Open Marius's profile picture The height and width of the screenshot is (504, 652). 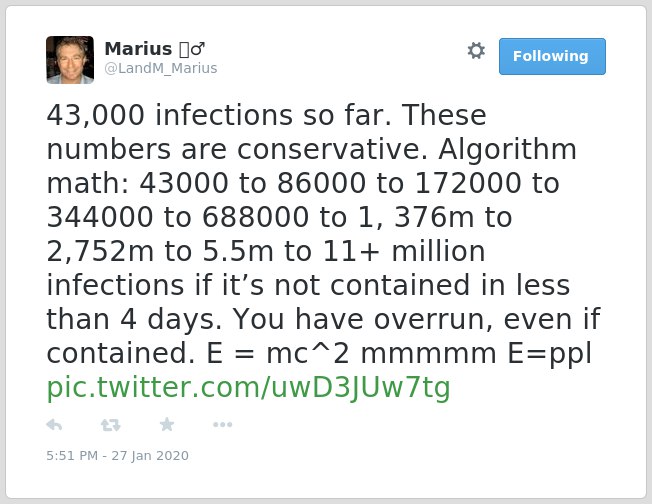pyautogui.click(x=70, y=60)
